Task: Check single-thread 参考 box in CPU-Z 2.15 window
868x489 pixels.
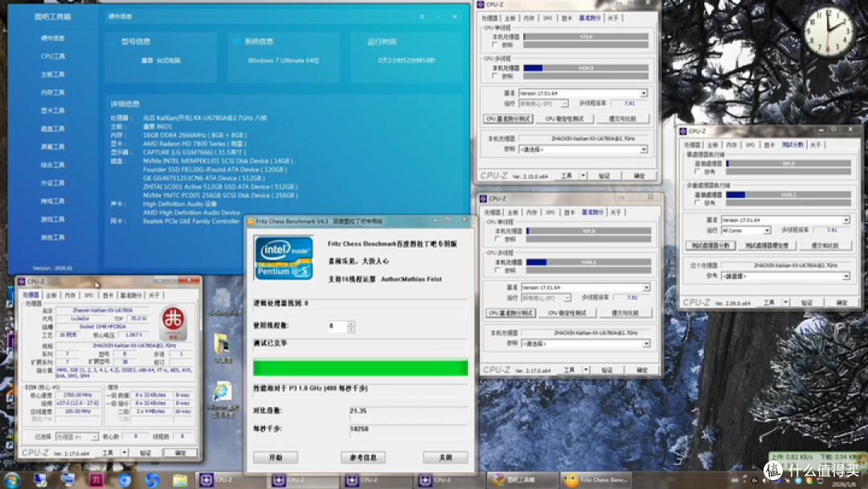Action: click(x=494, y=45)
